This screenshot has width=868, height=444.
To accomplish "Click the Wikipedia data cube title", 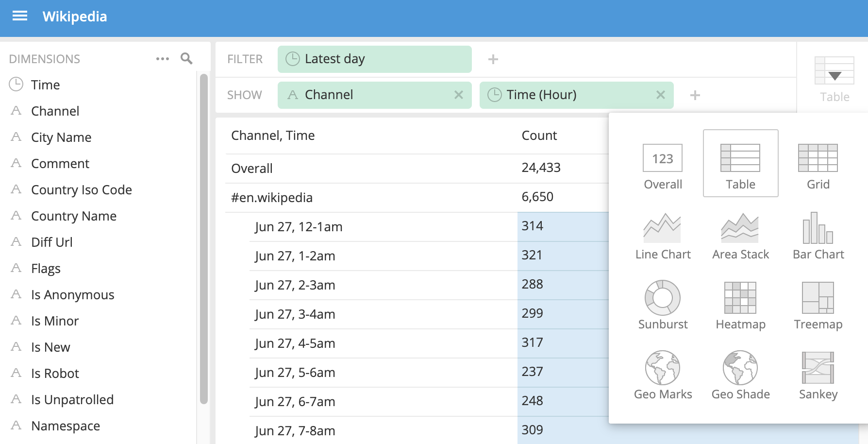I will tap(75, 17).
